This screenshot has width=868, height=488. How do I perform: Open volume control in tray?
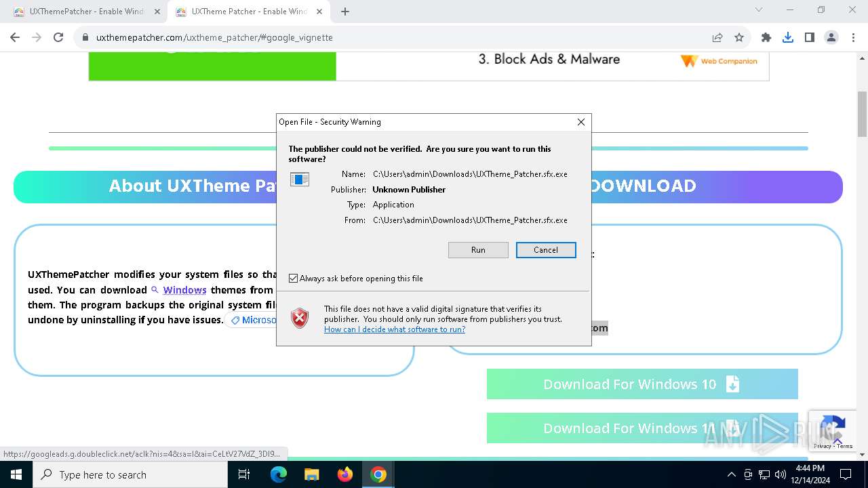pyautogui.click(x=781, y=474)
